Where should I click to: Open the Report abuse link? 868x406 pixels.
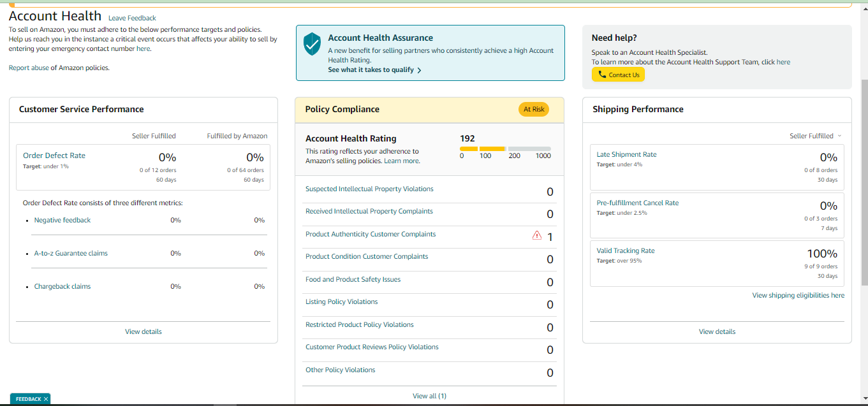point(29,68)
